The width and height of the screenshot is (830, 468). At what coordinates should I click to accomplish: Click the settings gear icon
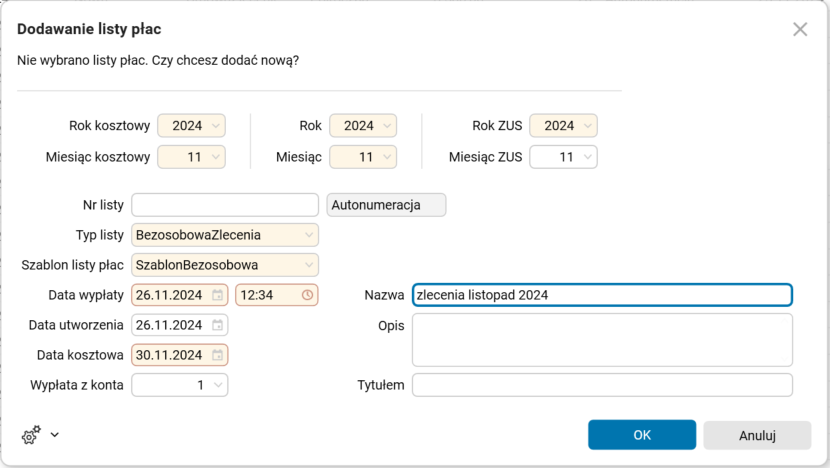coord(31,435)
